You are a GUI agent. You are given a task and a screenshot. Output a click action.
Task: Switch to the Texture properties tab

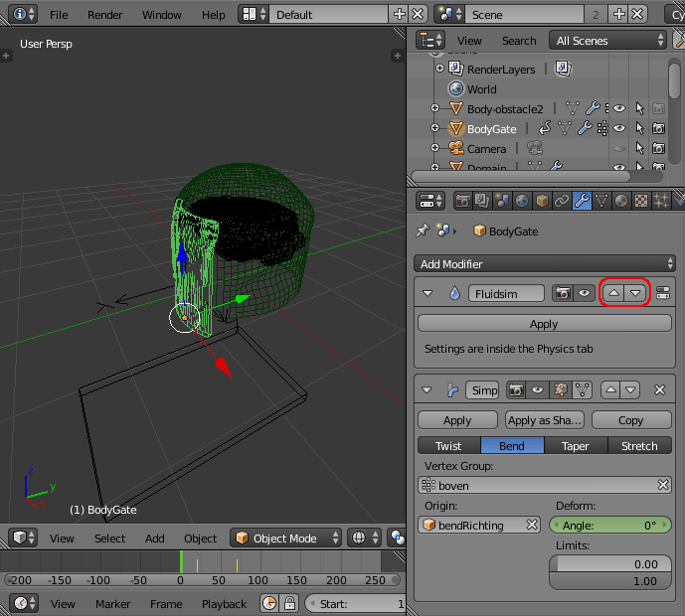[641, 202]
